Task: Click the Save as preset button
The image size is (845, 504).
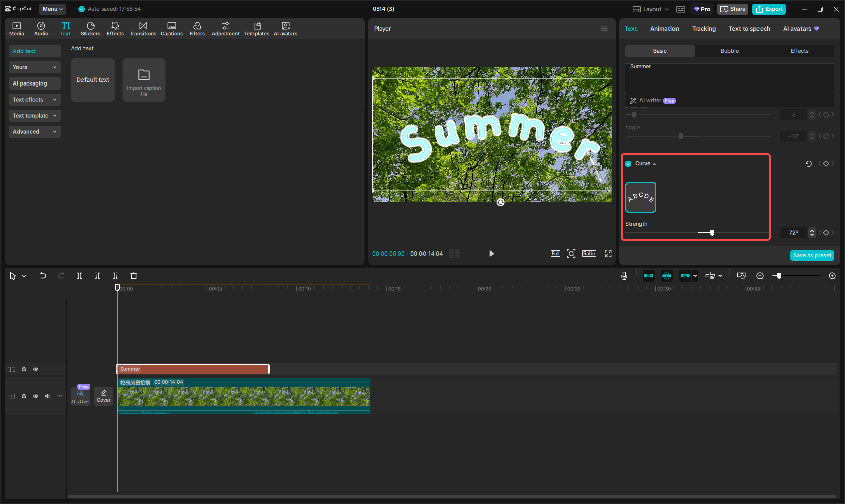Action: click(x=812, y=255)
